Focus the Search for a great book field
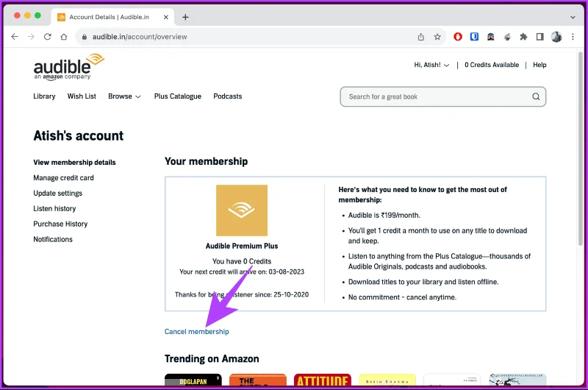 (x=443, y=97)
